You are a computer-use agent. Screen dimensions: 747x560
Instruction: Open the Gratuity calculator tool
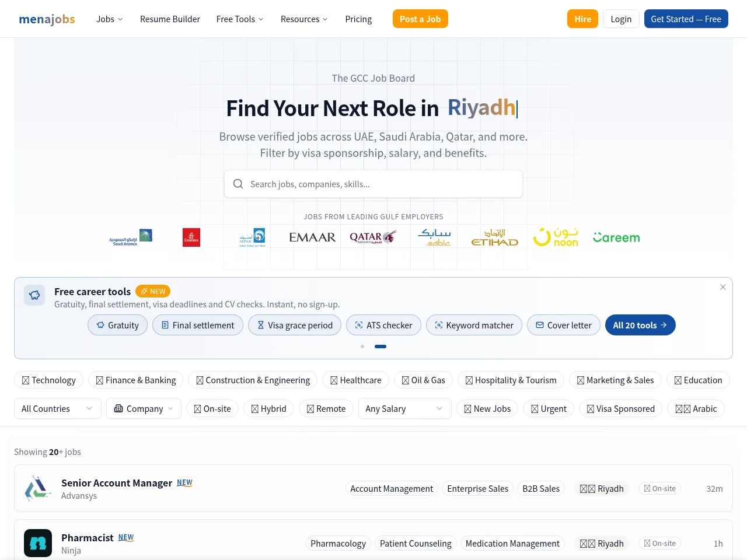point(118,325)
